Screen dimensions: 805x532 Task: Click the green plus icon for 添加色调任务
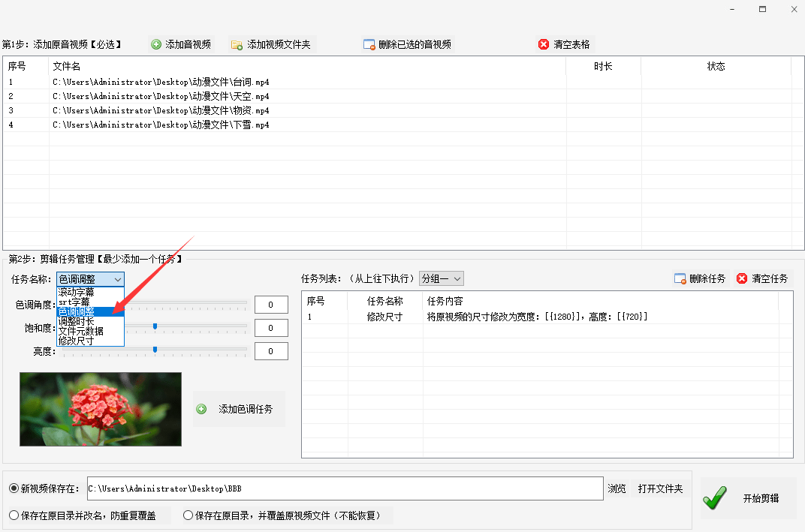coord(201,409)
